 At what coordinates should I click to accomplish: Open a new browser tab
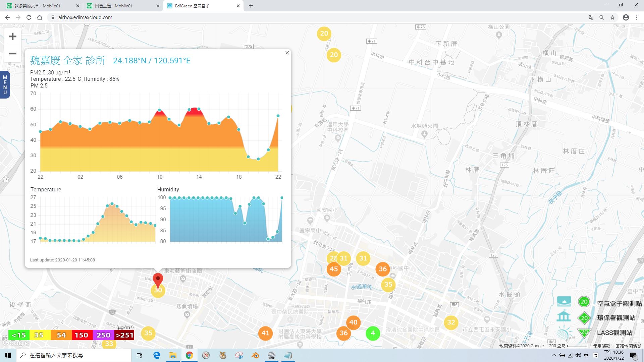coord(251,6)
